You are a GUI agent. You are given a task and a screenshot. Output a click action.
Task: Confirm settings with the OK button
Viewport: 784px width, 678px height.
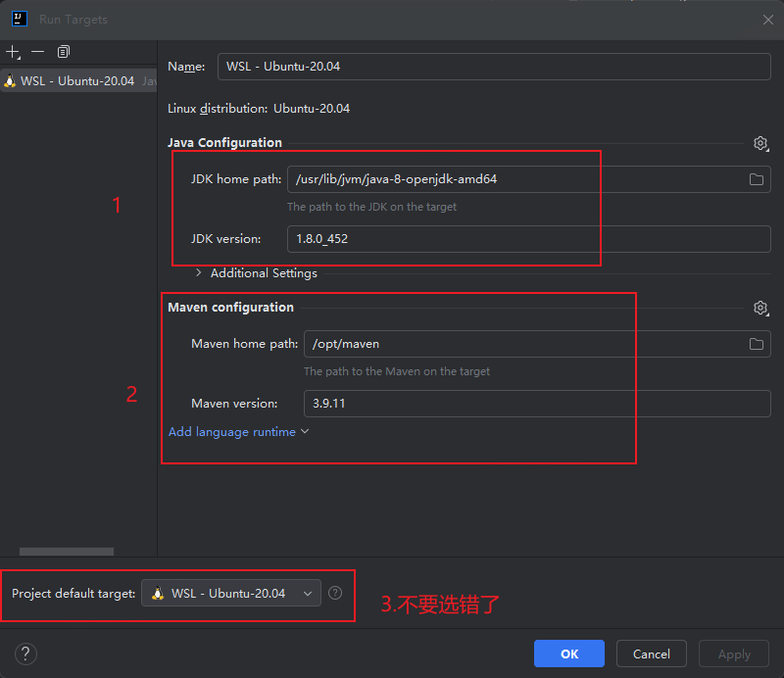(568, 654)
